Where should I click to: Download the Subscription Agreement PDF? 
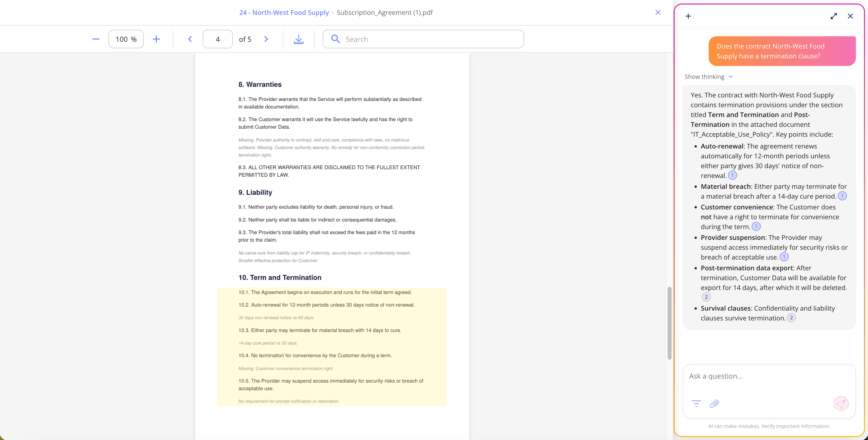(299, 39)
